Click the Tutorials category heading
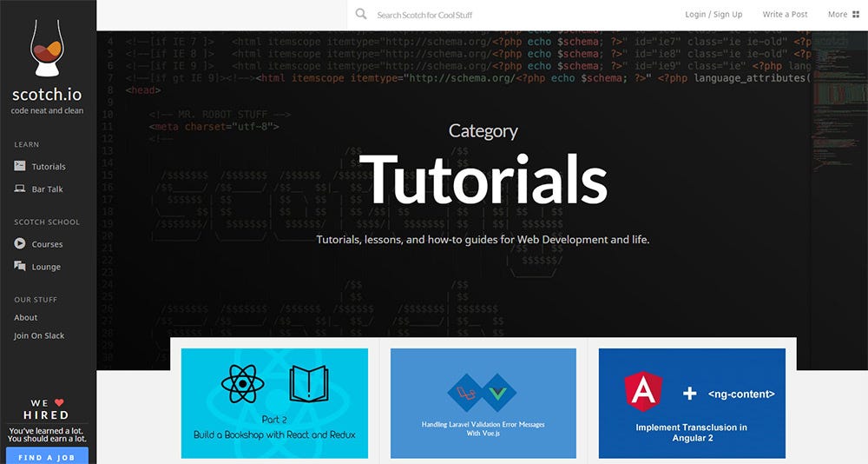 [x=483, y=178]
